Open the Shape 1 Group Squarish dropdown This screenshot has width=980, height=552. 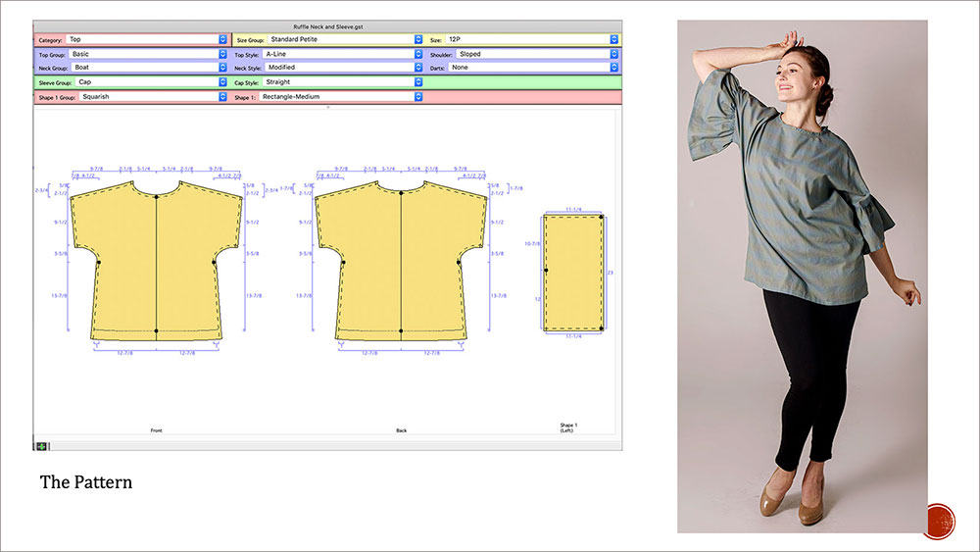(152, 97)
